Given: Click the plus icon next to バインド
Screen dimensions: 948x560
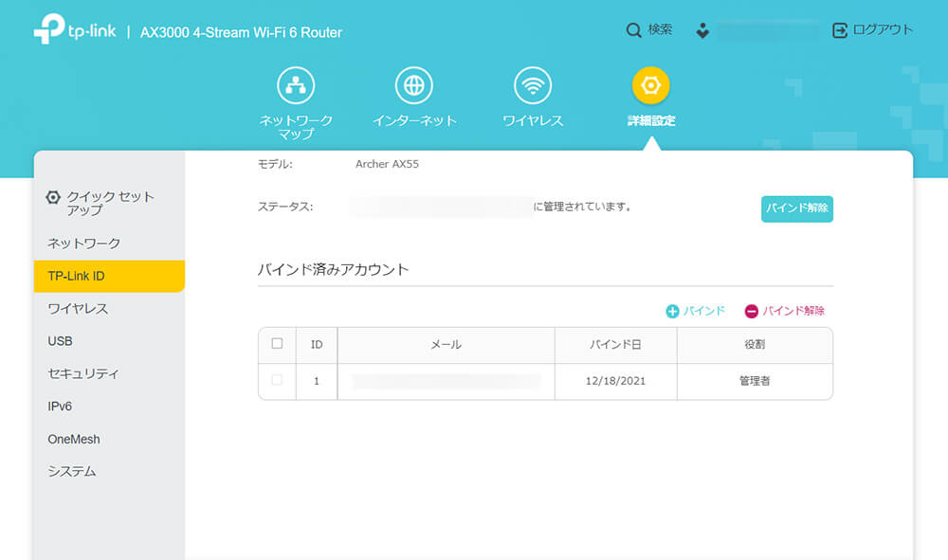Looking at the screenshot, I should [x=672, y=311].
